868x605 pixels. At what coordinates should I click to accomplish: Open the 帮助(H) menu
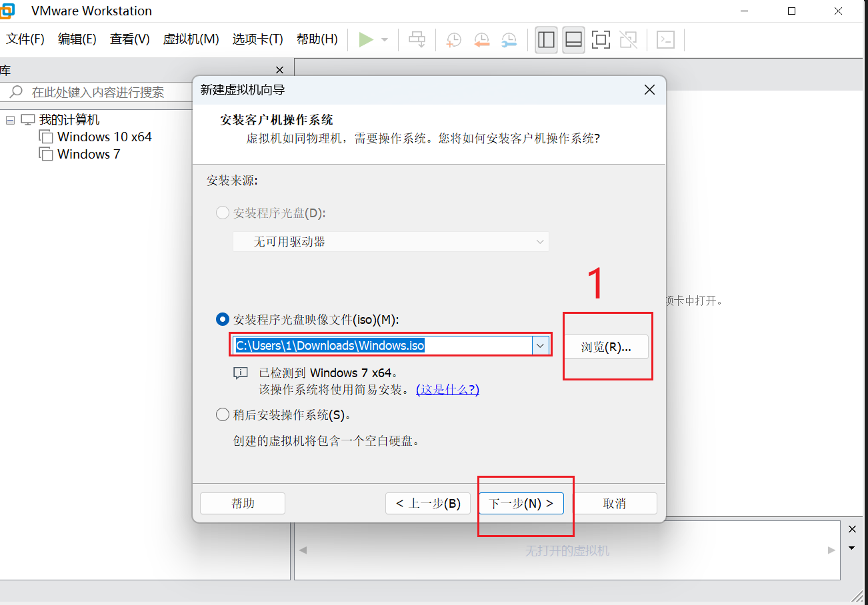[x=317, y=39]
